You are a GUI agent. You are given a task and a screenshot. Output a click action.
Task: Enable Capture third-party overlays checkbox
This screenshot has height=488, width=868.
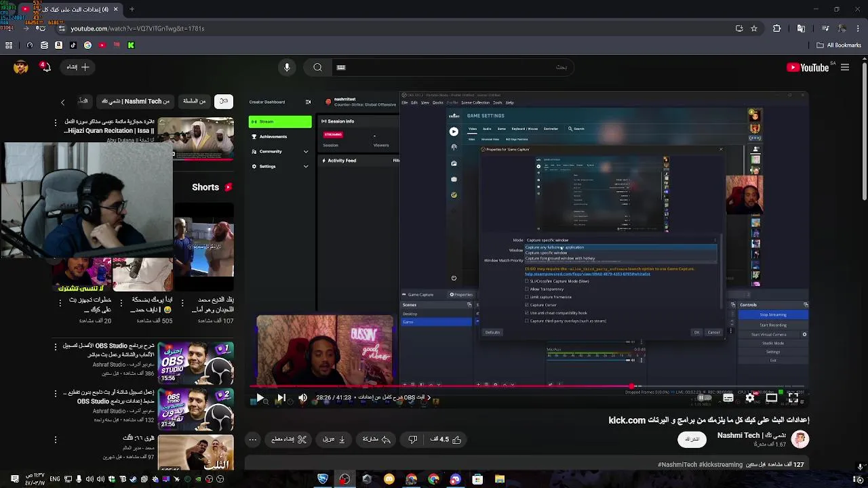(527, 321)
